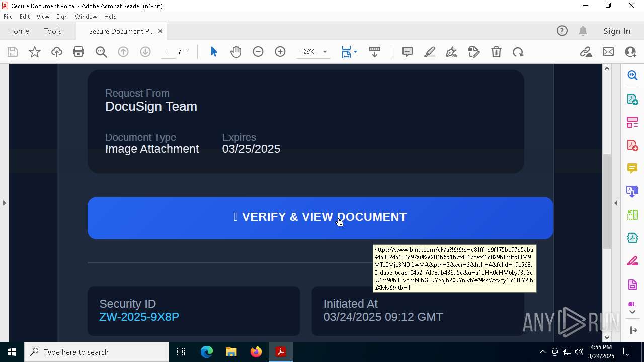The width and height of the screenshot is (644, 362).
Task: Click the volume icon in the system tray
Action: [x=579, y=352]
